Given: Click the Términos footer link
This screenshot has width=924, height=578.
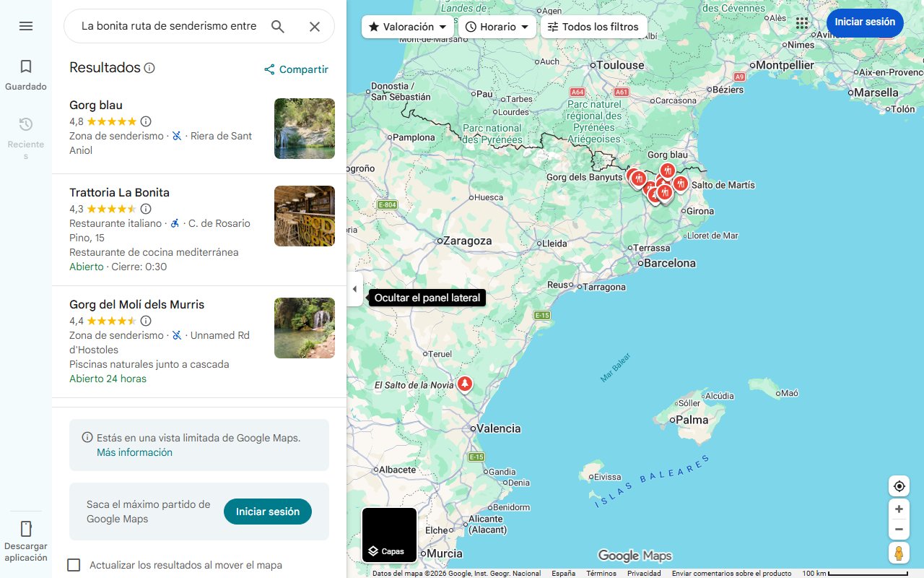Looking at the screenshot, I should tap(601, 573).
